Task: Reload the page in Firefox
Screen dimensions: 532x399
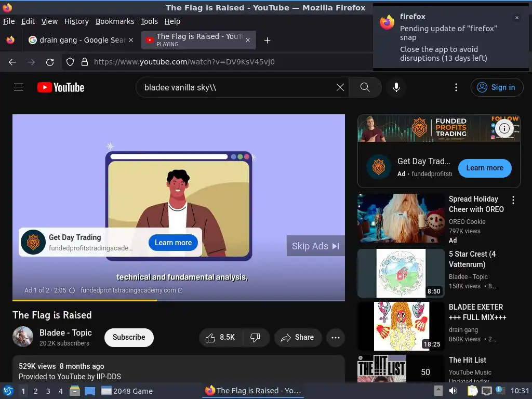Action: [50, 62]
